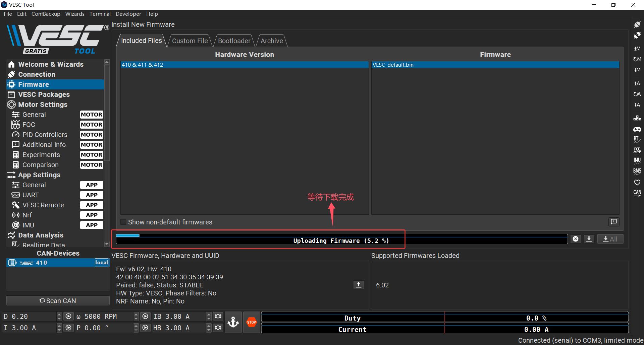Click read motor configuration icon (↑M)

pyautogui.click(x=637, y=49)
